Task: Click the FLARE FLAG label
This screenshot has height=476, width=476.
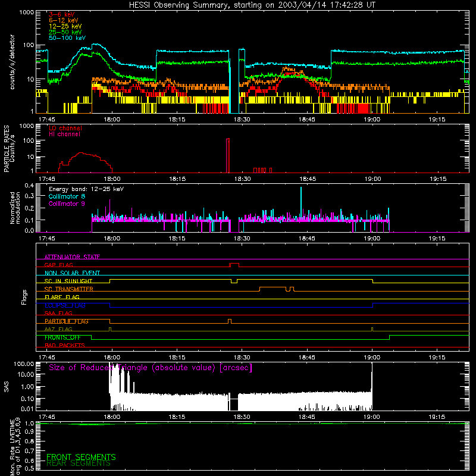Action: [x=62, y=297]
